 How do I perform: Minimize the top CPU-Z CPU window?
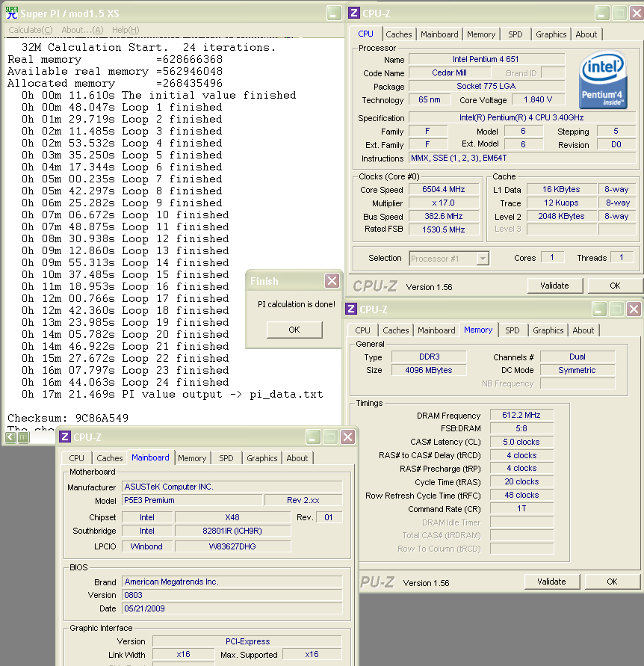[601, 13]
